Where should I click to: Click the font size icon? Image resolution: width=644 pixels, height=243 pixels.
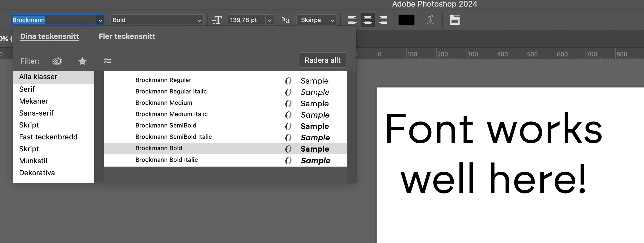tap(217, 20)
